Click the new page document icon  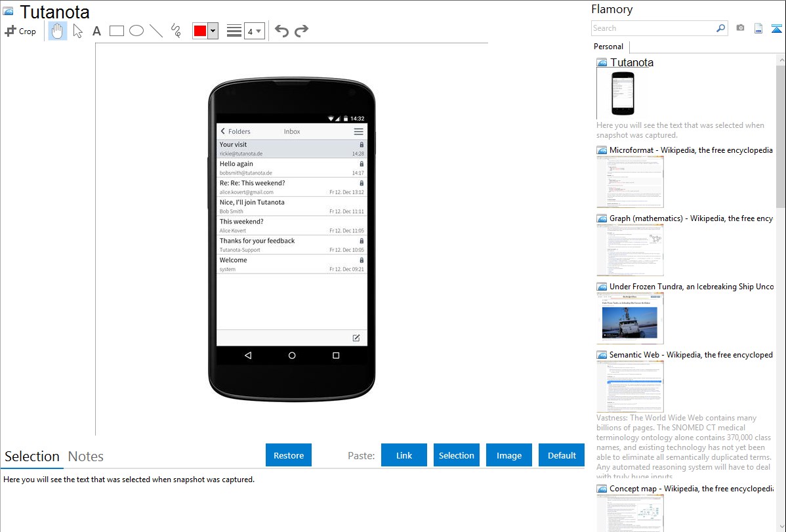[x=758, y=28]
